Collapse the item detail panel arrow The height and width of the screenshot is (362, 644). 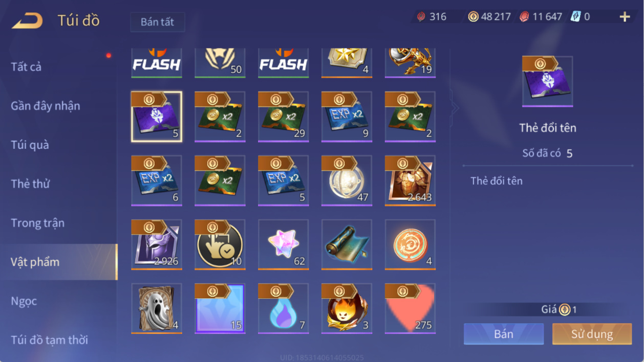click(x=455, y=108)
